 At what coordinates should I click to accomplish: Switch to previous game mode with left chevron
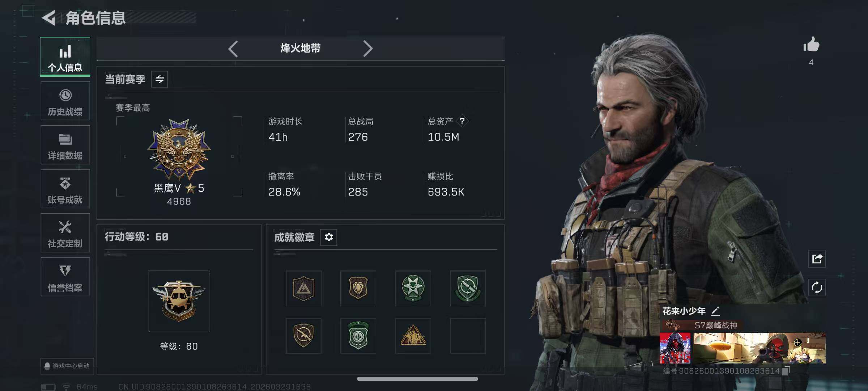pyautogui.click(x=233, y=49)
